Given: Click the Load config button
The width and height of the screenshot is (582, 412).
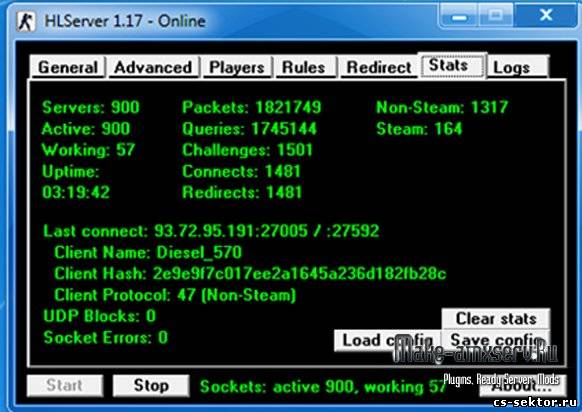Looking at the screenshot, I should pos(387,340).
